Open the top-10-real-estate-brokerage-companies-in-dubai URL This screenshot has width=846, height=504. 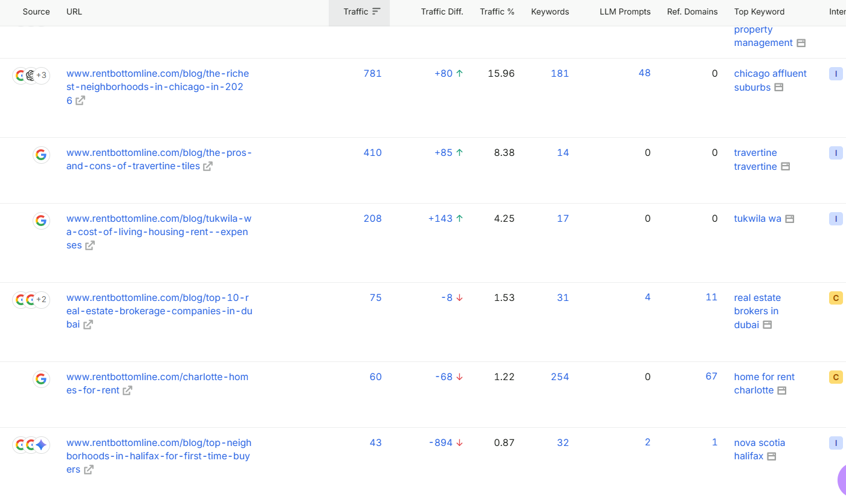pyautogui.click(x=159, y=311)
